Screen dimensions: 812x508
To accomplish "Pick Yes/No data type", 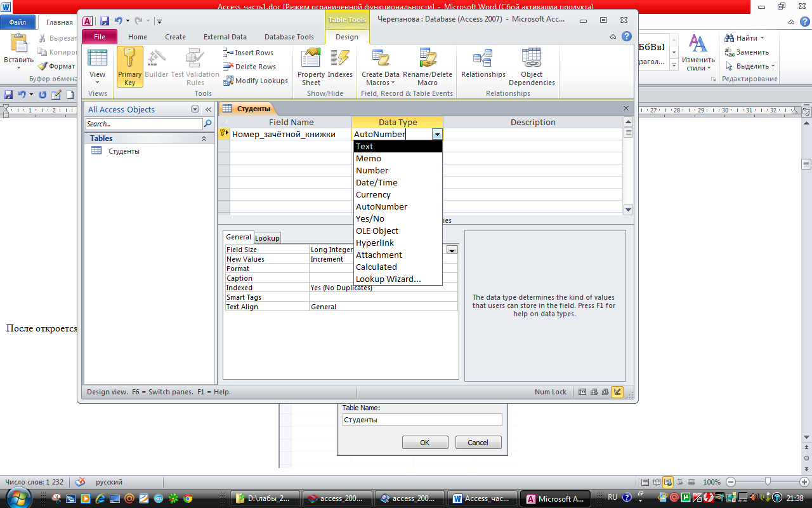I will click(x=398, y=219).
